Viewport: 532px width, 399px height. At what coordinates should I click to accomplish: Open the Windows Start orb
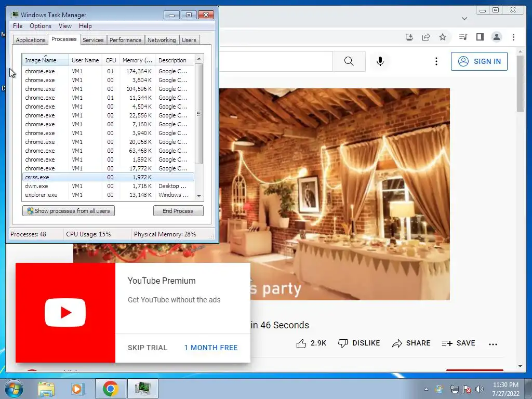pyautogui.click(x=14, y=389)
